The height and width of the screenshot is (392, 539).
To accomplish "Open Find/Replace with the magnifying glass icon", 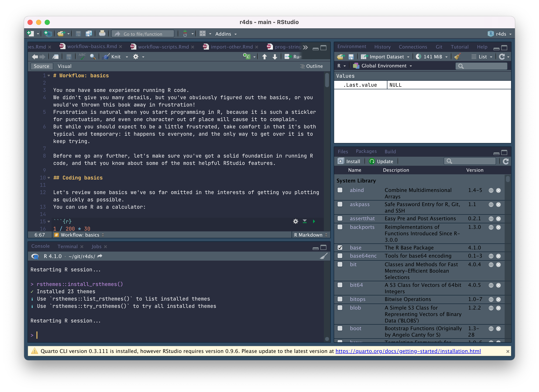I will click(93, 56).
